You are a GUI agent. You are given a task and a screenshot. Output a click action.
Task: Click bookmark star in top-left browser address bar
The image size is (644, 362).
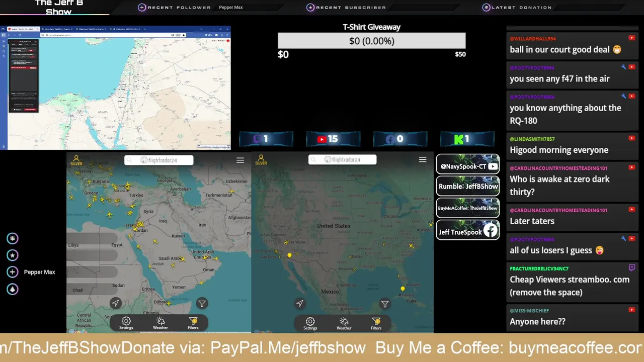(x=184, y=35)
